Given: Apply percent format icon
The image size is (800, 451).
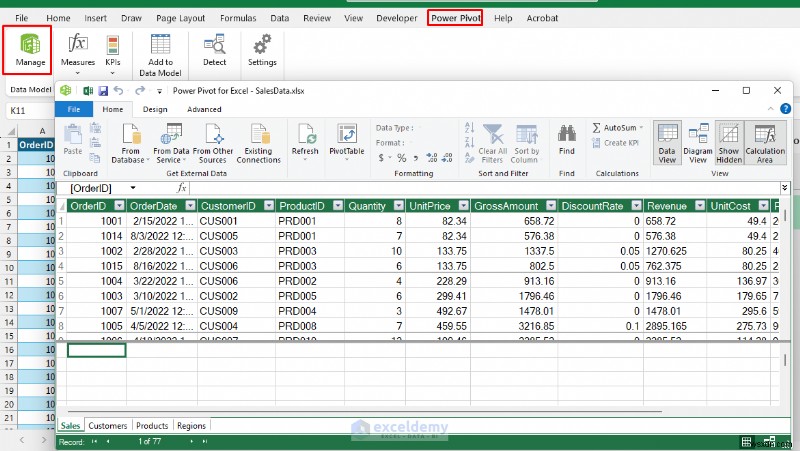Looking at the screenshot, I should (x=402, y=158).
